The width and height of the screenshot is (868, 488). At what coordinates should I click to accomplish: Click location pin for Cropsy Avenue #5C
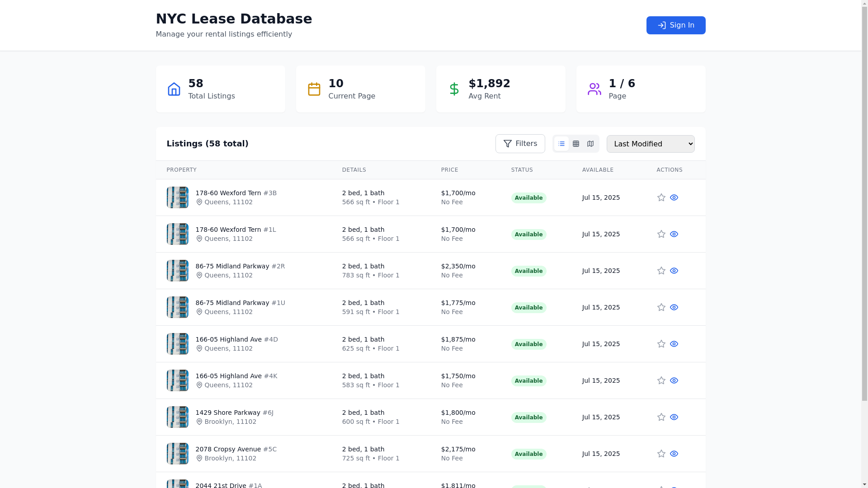199,458
